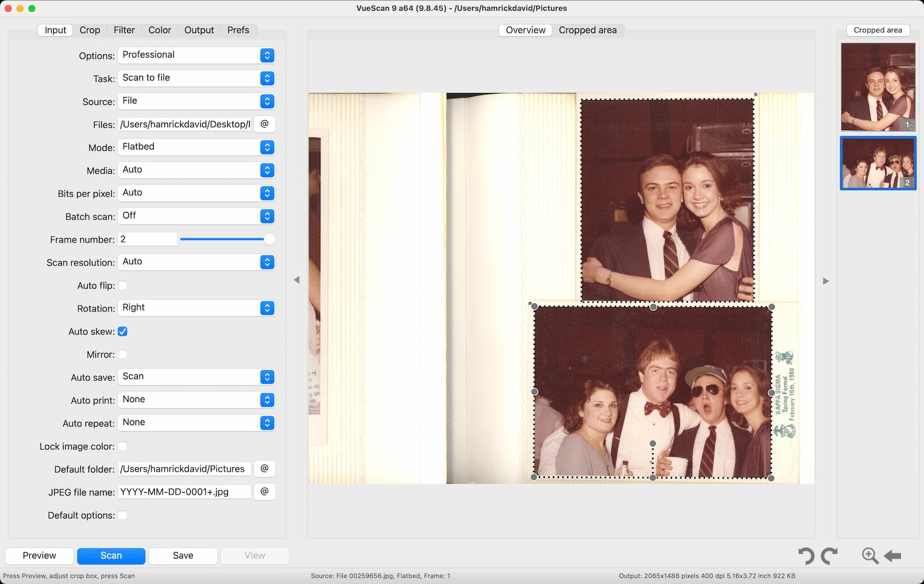Open the Auto repeat dropdown

click(x=197, y=423)
